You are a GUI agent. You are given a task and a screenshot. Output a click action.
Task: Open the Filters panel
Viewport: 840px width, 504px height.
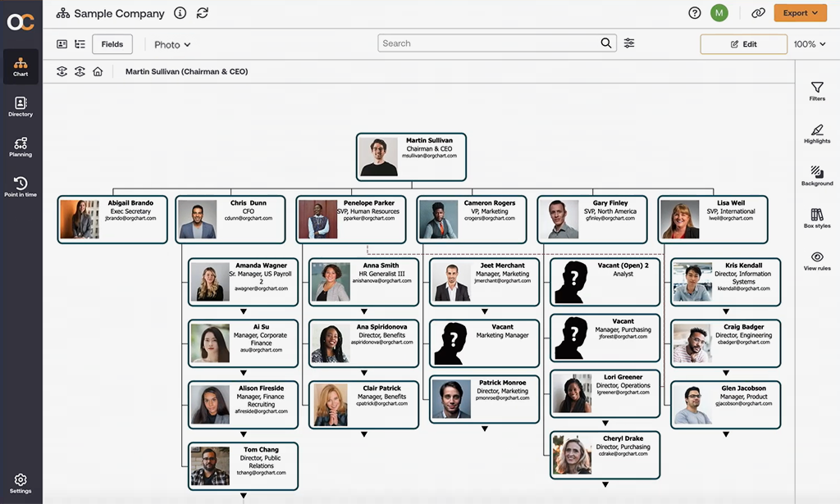817,91
